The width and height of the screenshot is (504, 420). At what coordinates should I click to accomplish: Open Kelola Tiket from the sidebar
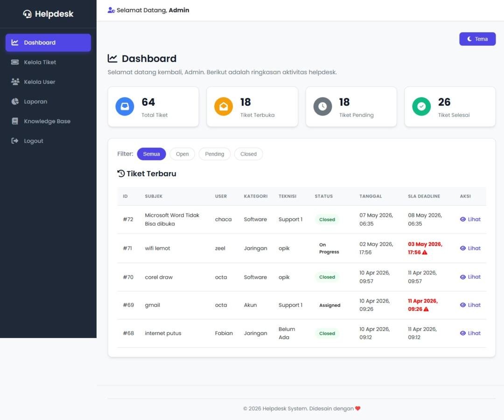coord(48,62)
